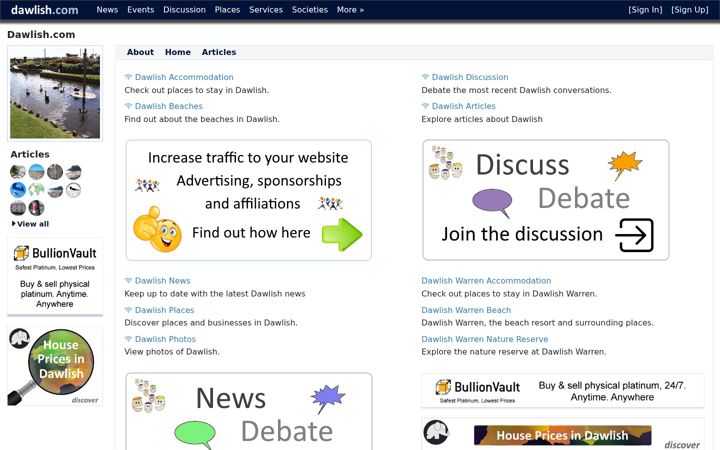720x450 pixels.
Task: Switch to the Home tab
Action: [x=178, y=52]
